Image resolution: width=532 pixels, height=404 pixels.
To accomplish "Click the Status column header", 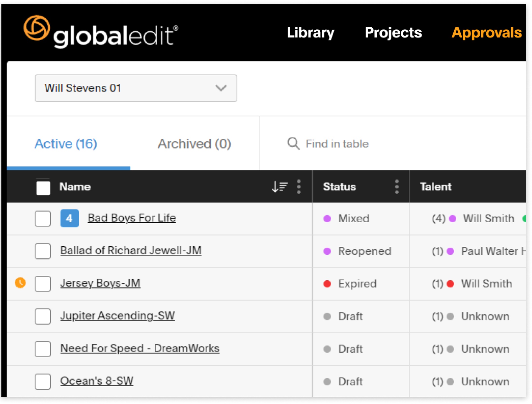I will pyautogui.click(x=340, y=187).
